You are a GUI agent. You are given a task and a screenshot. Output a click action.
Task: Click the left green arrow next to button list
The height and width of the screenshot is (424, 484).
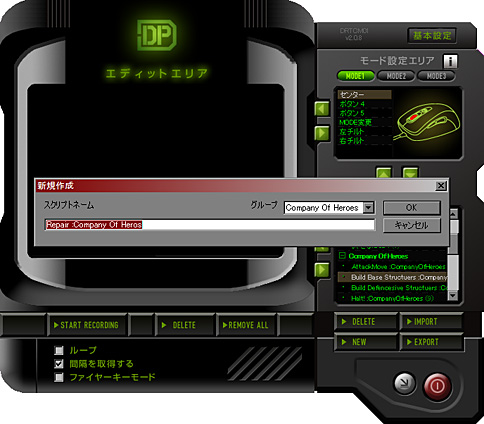pos(322,109)
